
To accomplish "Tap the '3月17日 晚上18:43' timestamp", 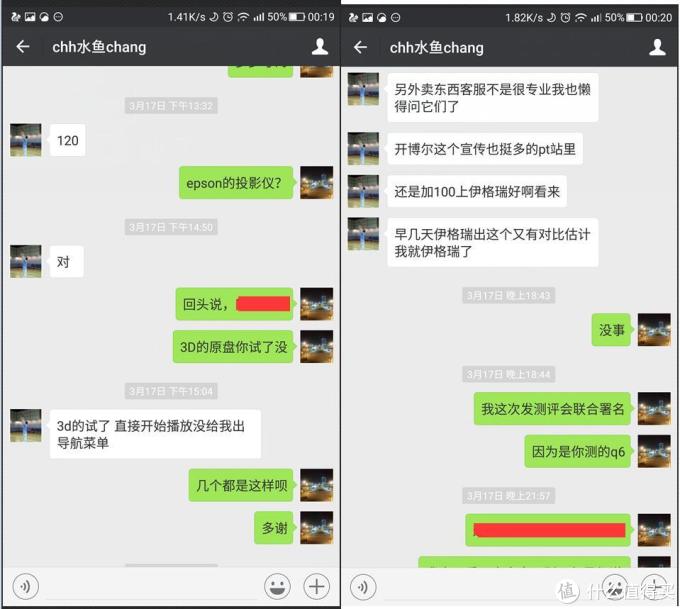I will [x=508, y=295].
